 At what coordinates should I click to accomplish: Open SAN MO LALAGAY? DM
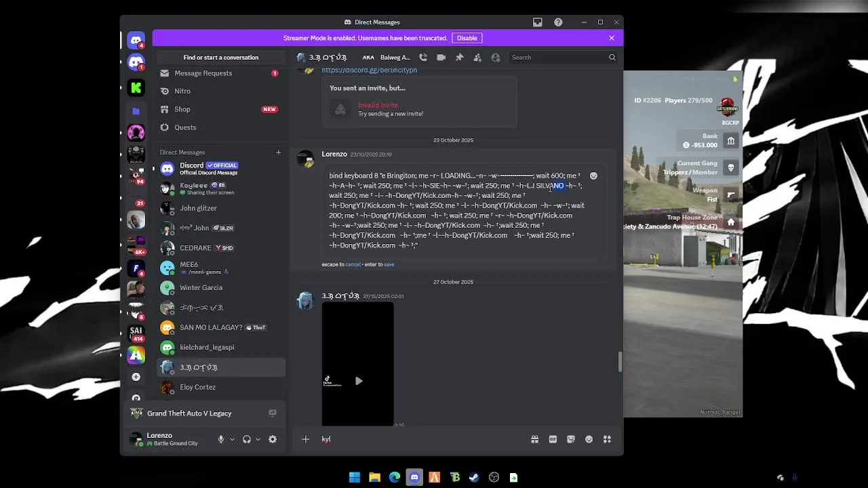(221, 327)
